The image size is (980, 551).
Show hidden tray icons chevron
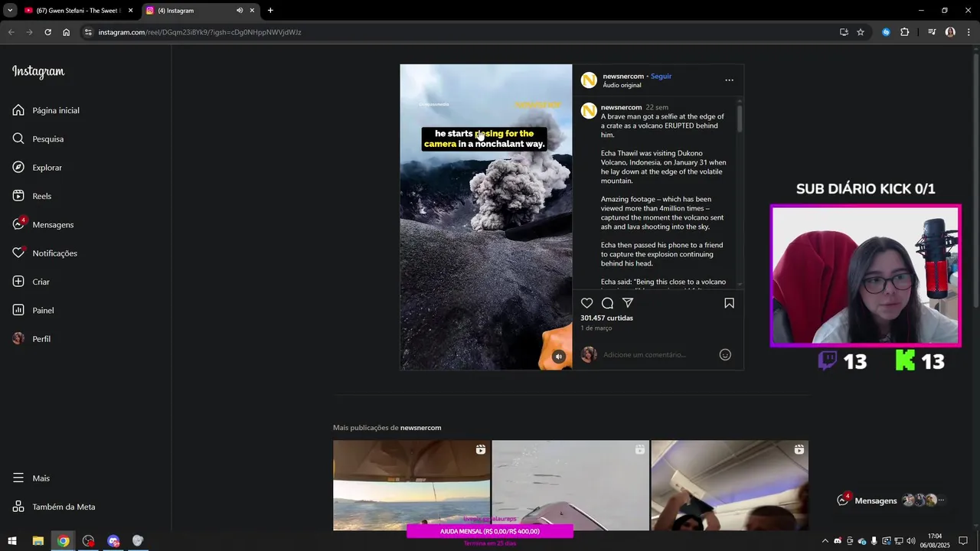coord(825,541)
